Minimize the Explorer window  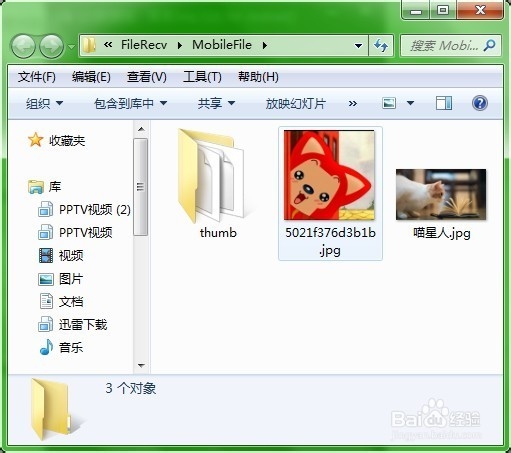coord(416,10)
